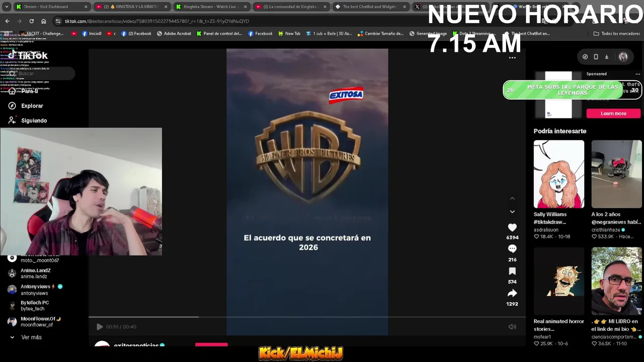Open Explorar in sidebar
Viewport: 644px width, 362px height.
click(x=32, y=106)
